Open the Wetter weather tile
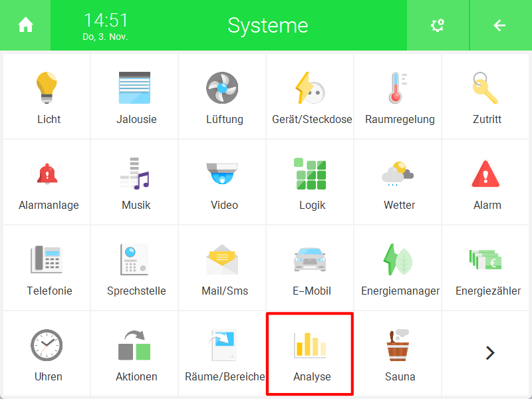Viewport: 532px width, 399px height. [398, 182]
